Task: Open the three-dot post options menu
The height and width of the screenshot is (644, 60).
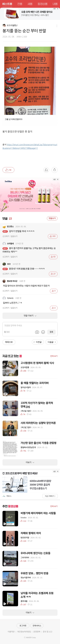Action: [57, 26]
